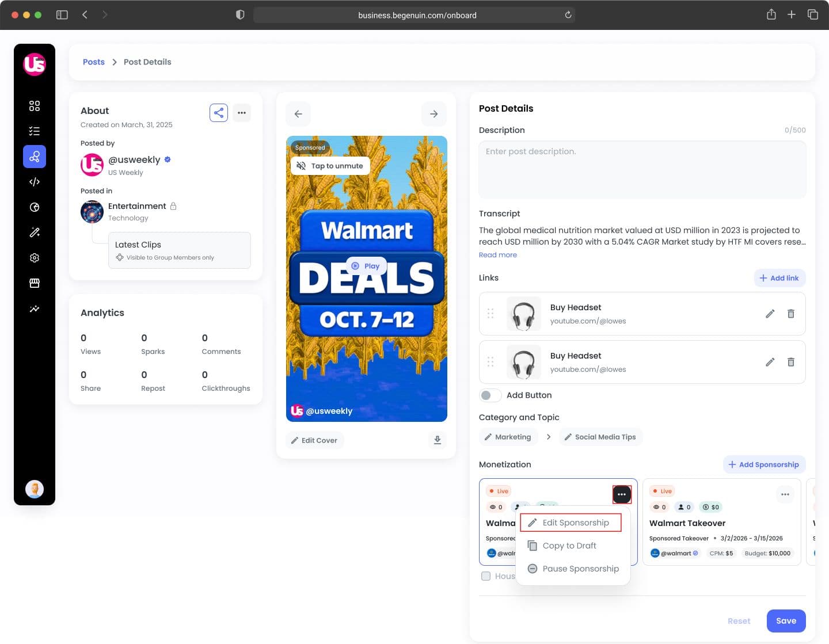Change the Social Media Tips topic
This screenshot has height=644, width=829.
(600, 437)
